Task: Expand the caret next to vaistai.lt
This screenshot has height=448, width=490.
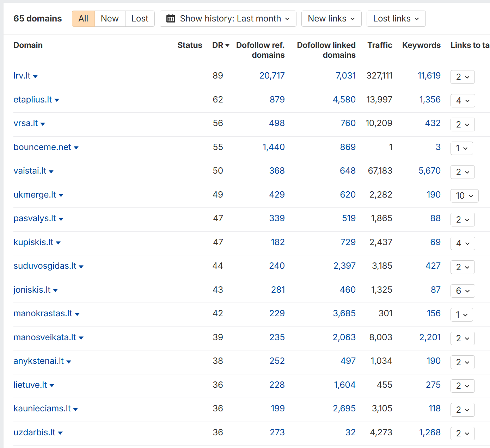Action: [51, 172]
